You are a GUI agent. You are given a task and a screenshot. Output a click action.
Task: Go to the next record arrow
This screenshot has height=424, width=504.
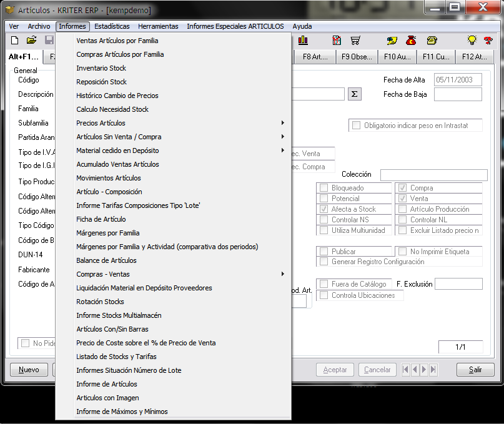[423, 369]
